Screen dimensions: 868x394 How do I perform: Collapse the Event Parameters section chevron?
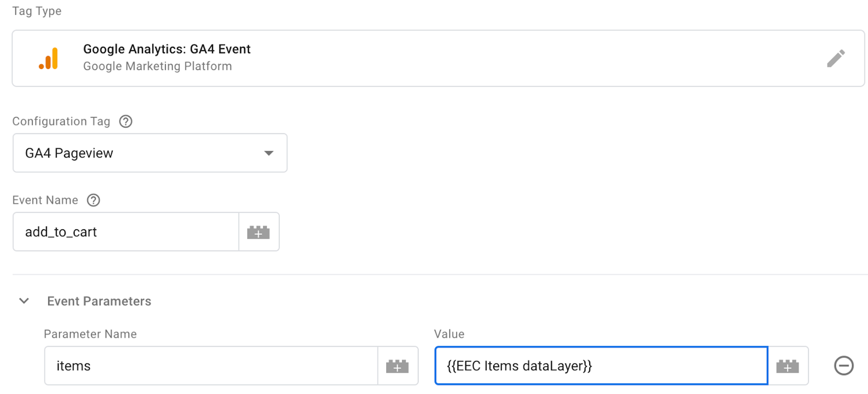tap(24, 301)
